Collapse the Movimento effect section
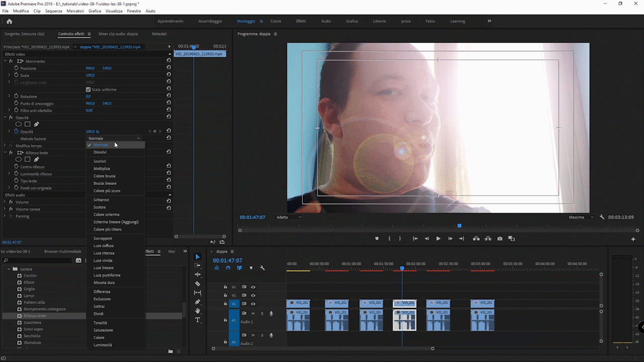Viewport: 644px width, 362px height. point(5,61)
